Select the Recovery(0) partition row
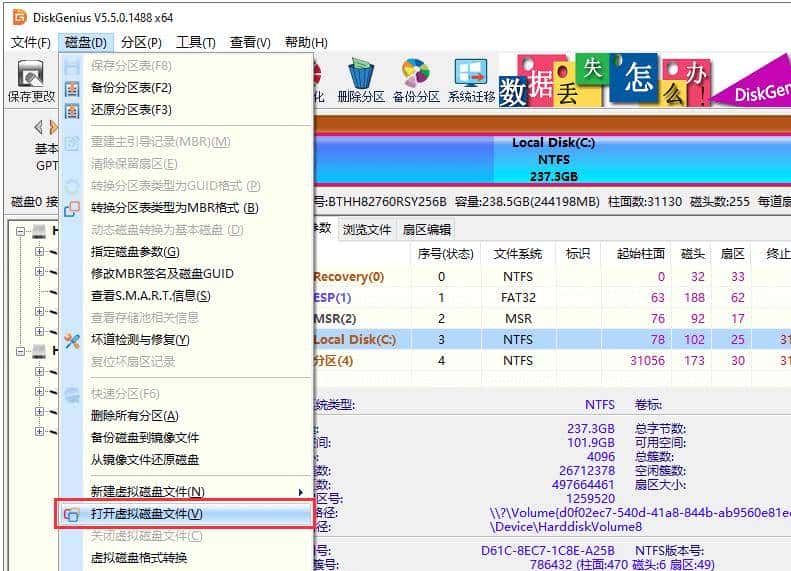Viewport: 791px width, 571px height. click(552, 277)
